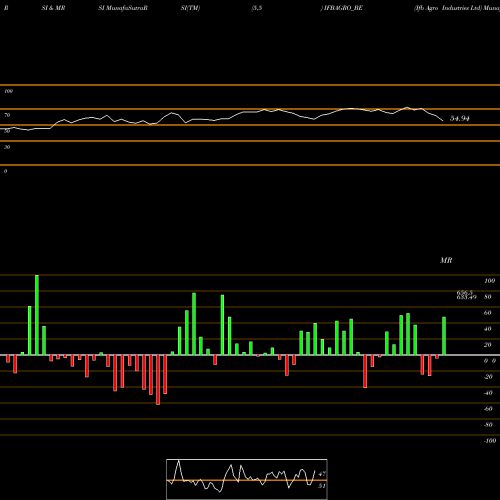Click the RSI panel's 0 level label
Image resolution: width=500 pixels, height=500 pixels.
(x=5, y=171)
